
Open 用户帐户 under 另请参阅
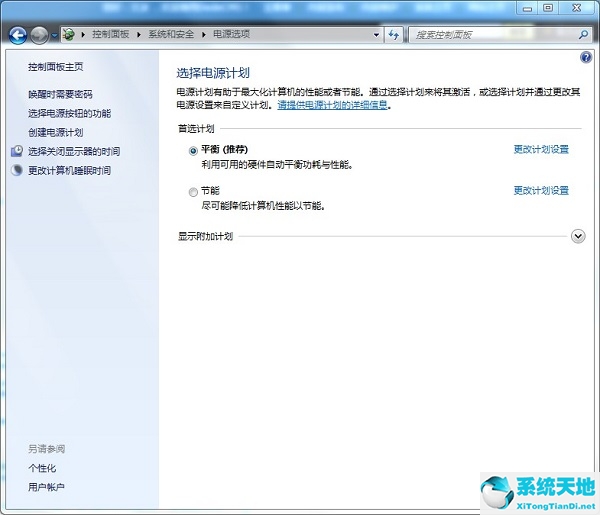click(x=46, y=487)
